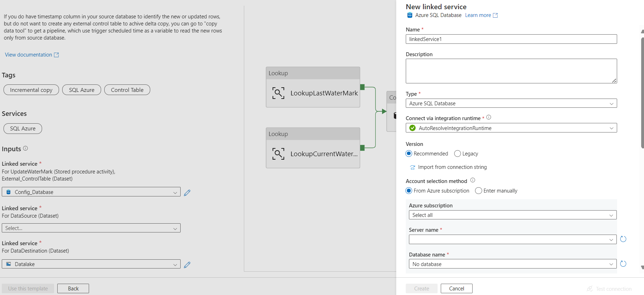Select the Recommended version option
The width and height of the screenshot is (644, 295).
coord(409,154)
